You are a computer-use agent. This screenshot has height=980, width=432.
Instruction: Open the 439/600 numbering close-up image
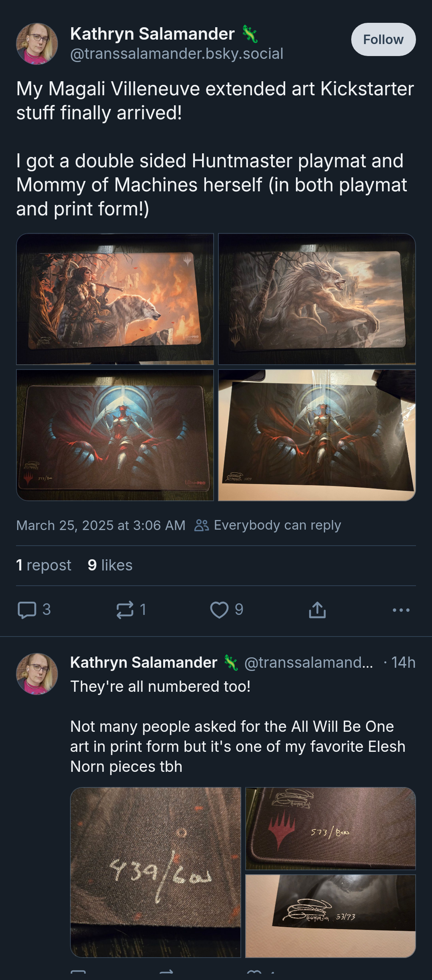156,872
